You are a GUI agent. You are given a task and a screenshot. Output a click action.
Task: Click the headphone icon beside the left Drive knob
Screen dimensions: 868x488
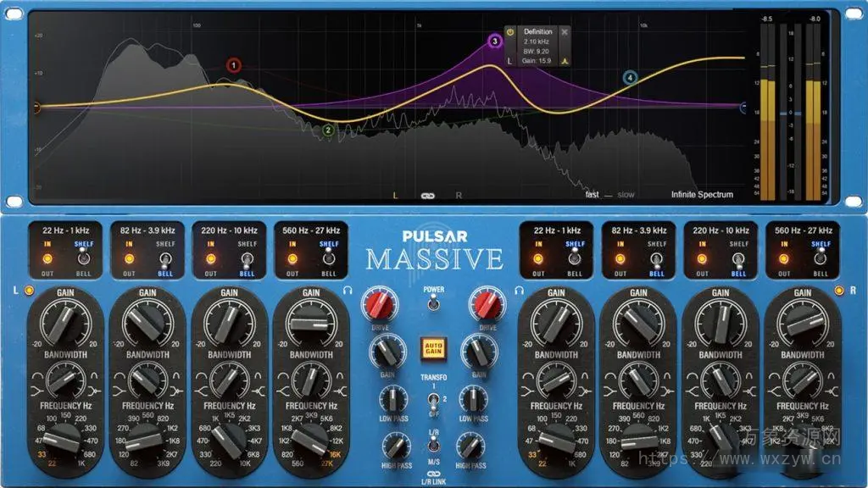point(348,288)
